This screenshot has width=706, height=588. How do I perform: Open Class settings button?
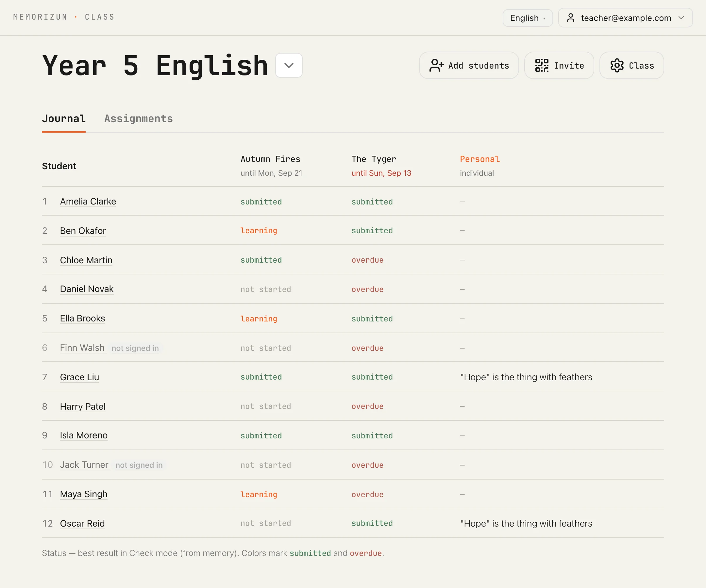(x=632, y=66)
